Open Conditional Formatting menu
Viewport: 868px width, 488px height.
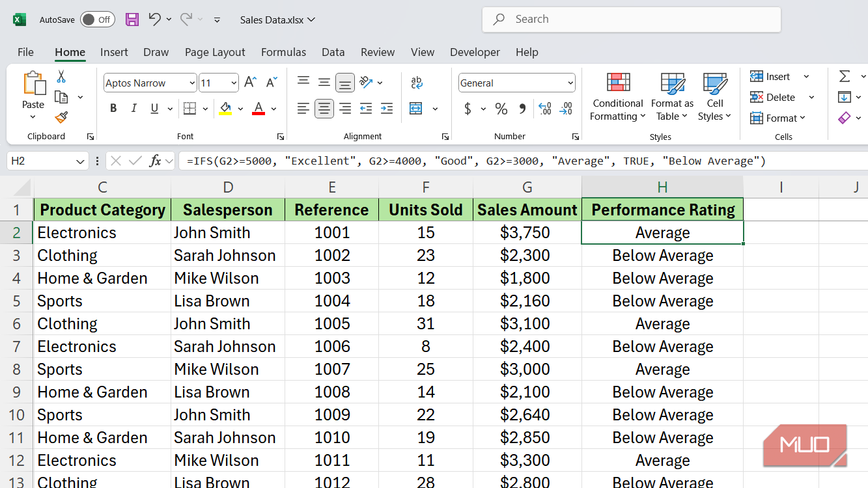[617, 98]
